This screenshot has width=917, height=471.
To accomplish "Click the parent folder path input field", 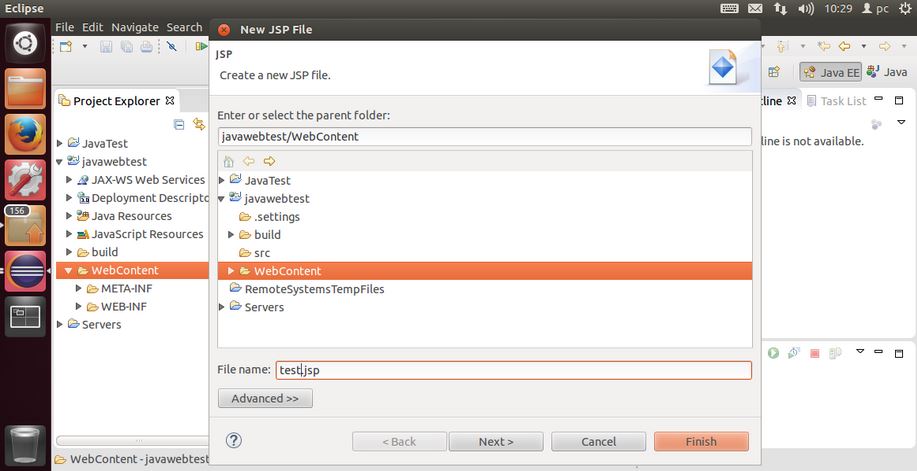I will point(484,137).
